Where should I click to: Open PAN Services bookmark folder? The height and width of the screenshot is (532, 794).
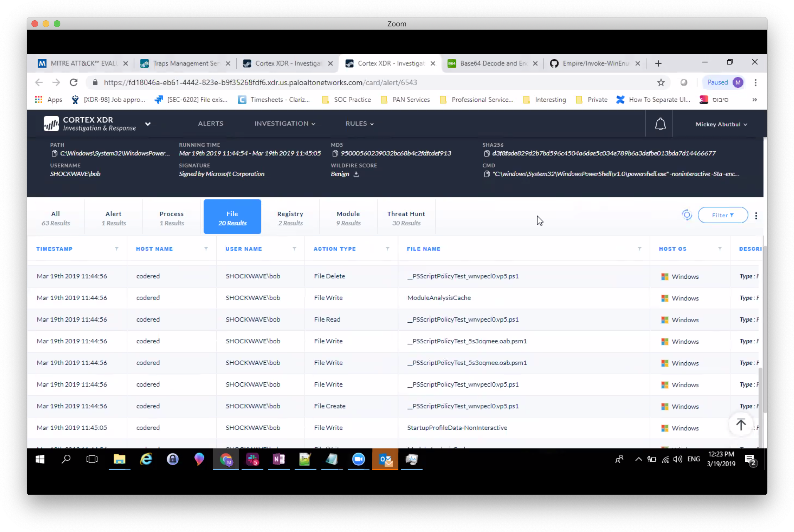point(405,99)
